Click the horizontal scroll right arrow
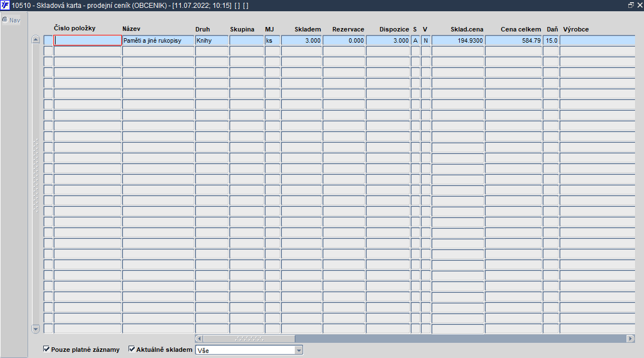This screenshot has width=644, height=358. click(631, 339)
